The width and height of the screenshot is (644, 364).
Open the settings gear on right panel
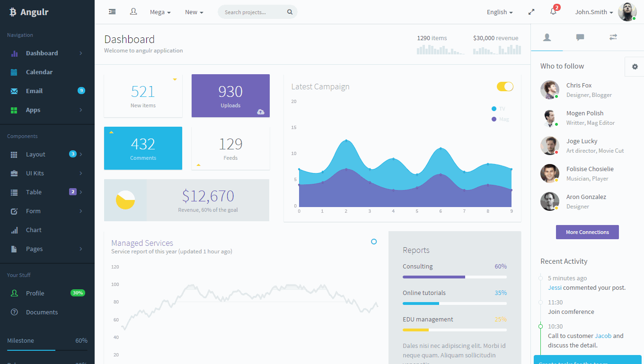(635, 67)
